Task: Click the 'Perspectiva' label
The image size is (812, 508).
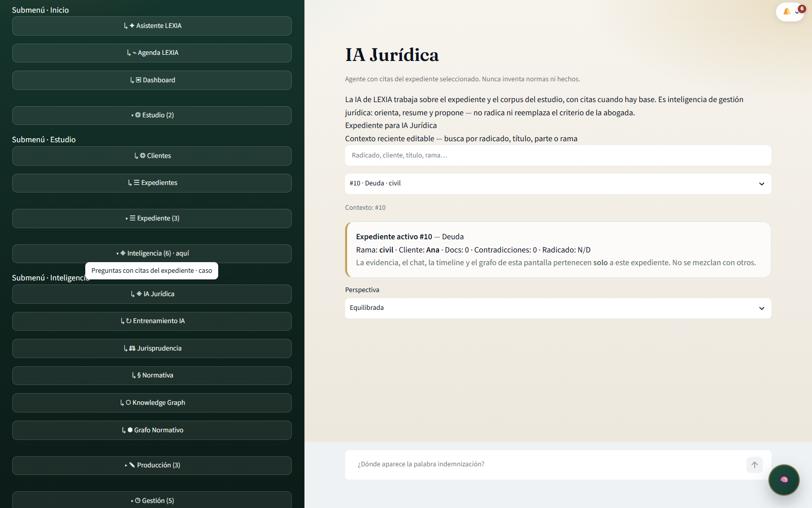Action: [x=362, y=290]
